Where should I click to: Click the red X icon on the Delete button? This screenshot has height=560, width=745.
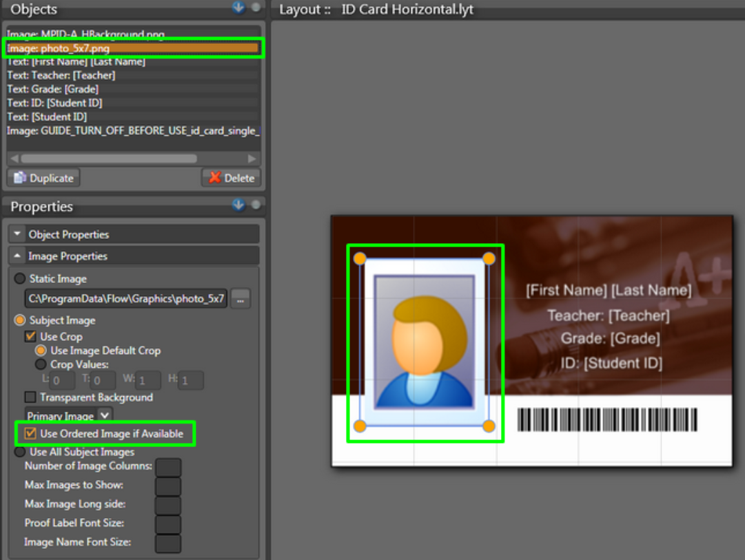[213, 177]
